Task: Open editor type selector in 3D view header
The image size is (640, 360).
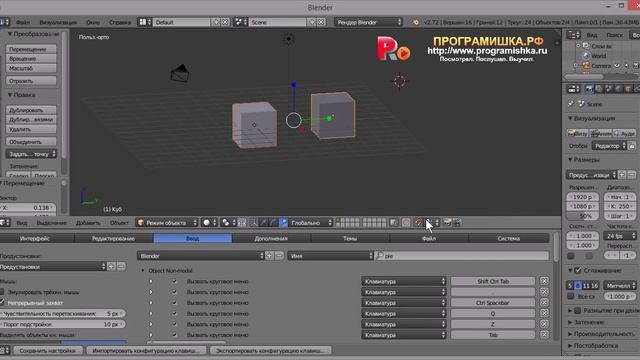Action: (x=5, y=222)
